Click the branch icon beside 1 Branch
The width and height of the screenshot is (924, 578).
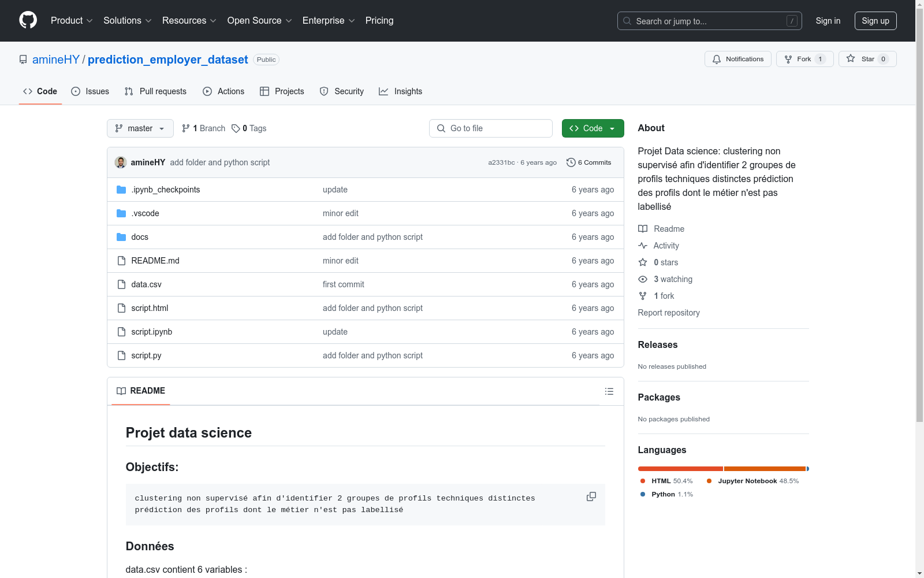click(186, 128)
